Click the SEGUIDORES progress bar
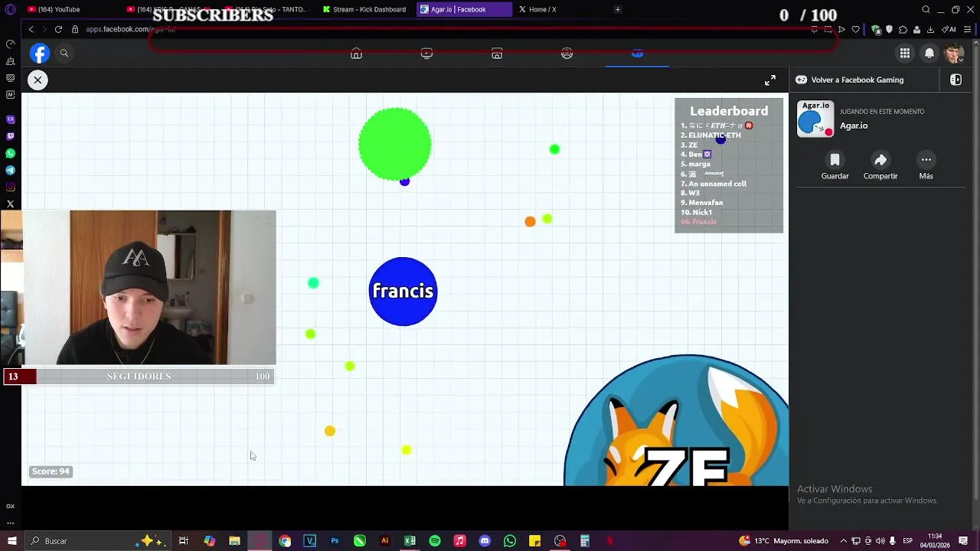Image resolution: width=980 pixels, height=551 pixels. (139, 377)
